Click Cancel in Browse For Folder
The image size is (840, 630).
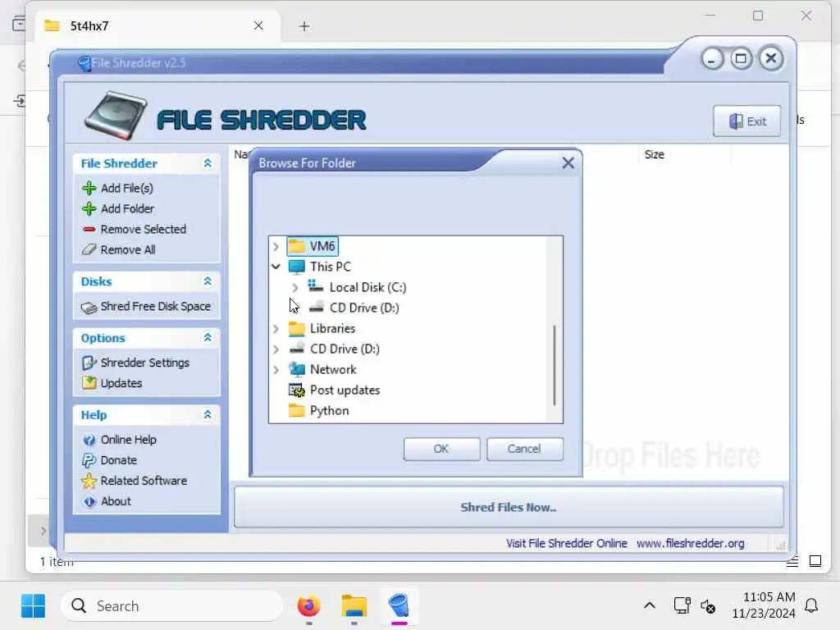(x=524, y=449)
